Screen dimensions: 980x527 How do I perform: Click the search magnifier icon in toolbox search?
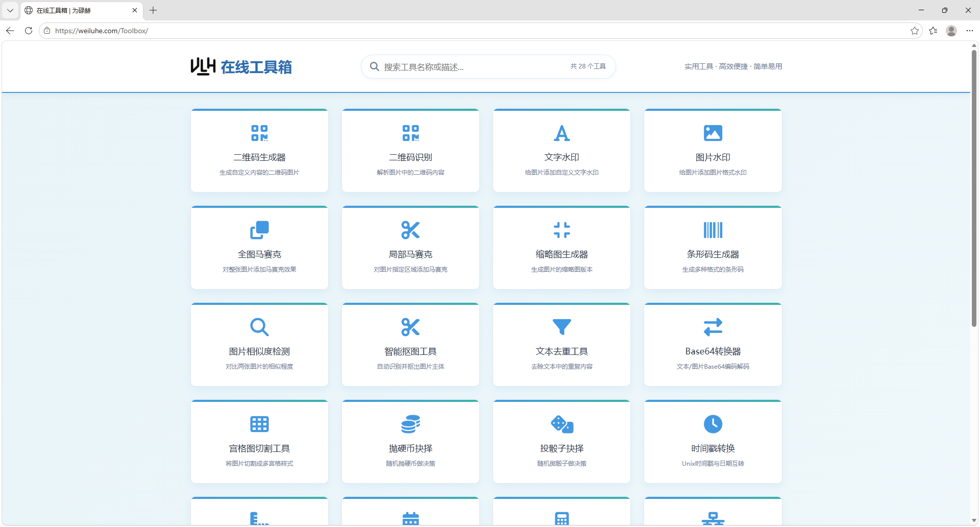[374, 67]
